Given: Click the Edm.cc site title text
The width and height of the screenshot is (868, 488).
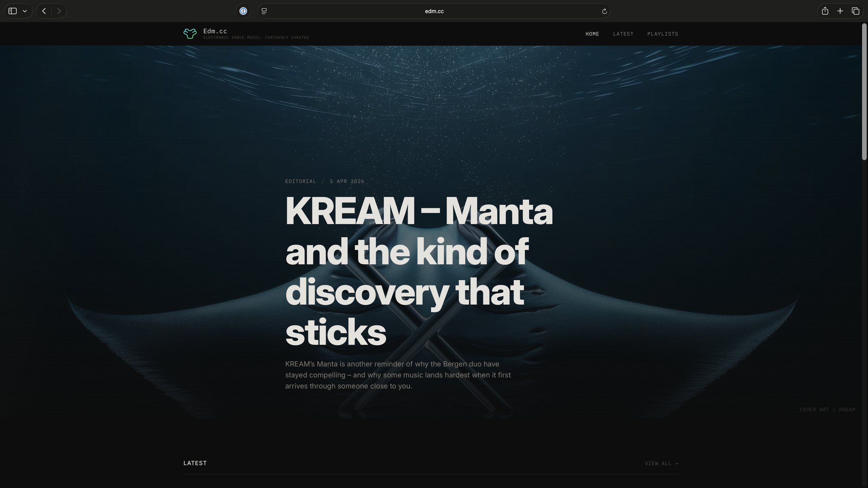Looking at the screenshot, I should click(x=215, y=31).
